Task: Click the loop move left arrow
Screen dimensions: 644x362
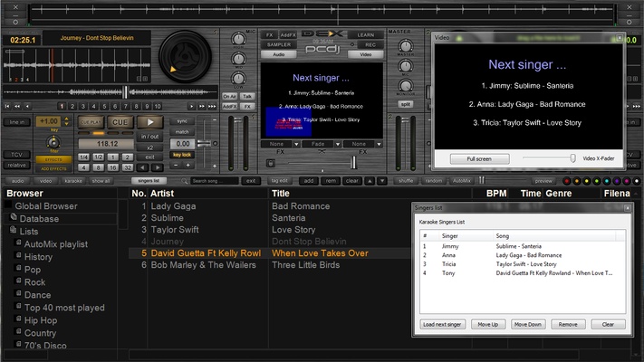Action: click(x=142, y=167)
